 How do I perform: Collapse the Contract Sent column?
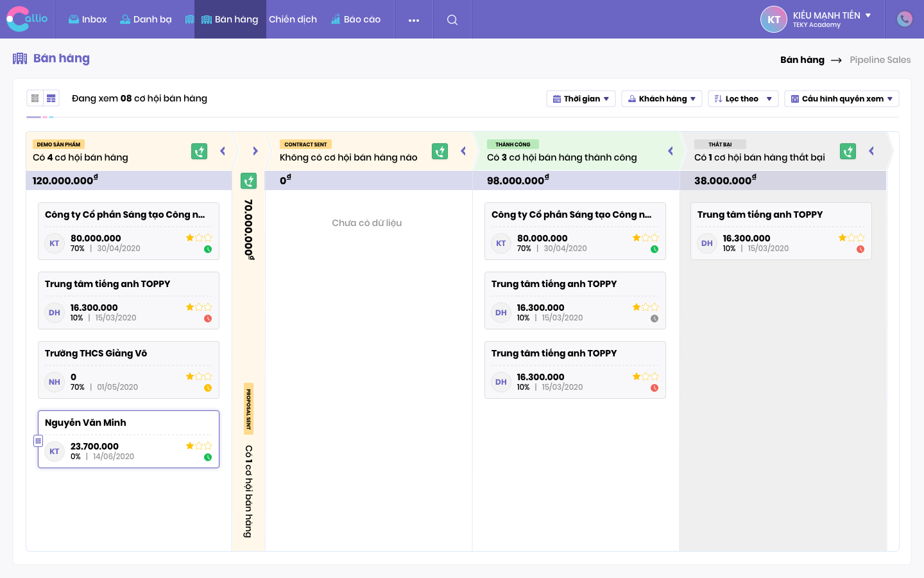coord(463,152)
